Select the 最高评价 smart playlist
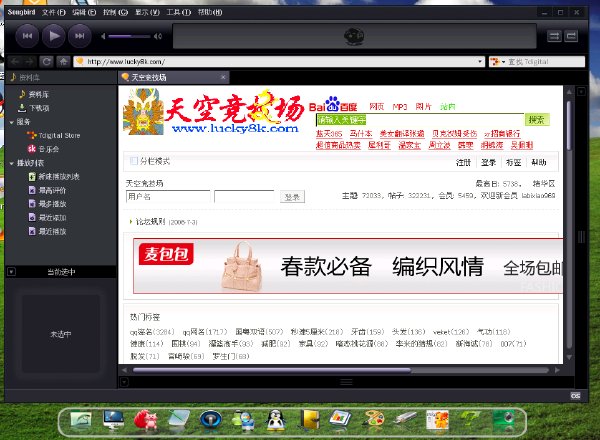600x440 pixels. click(52, 190)
